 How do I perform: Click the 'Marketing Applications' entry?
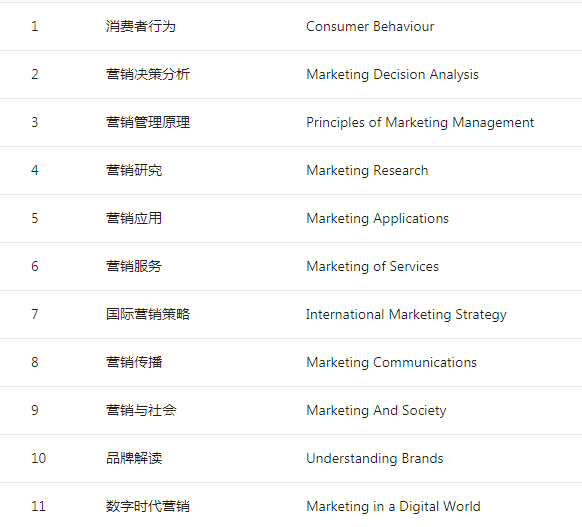377,219
